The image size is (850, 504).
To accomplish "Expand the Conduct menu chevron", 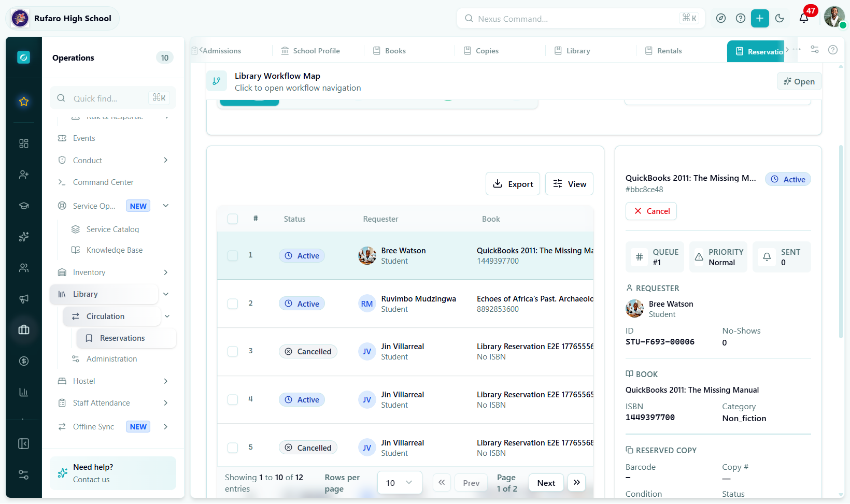I will [x=166, y=160].
